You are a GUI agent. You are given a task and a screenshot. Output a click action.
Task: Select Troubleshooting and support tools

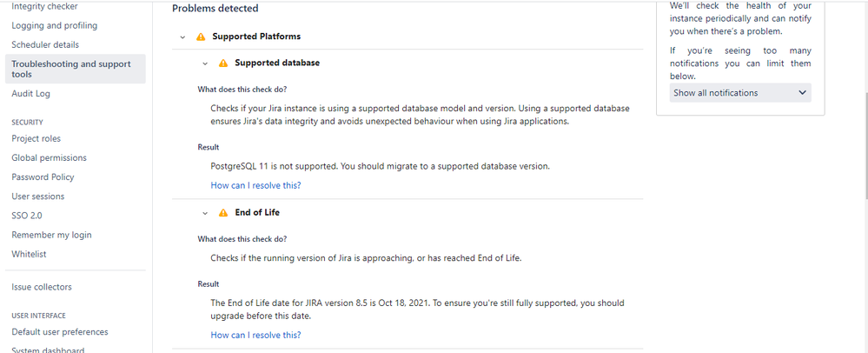pyautogui.click(x=71, y=69)
